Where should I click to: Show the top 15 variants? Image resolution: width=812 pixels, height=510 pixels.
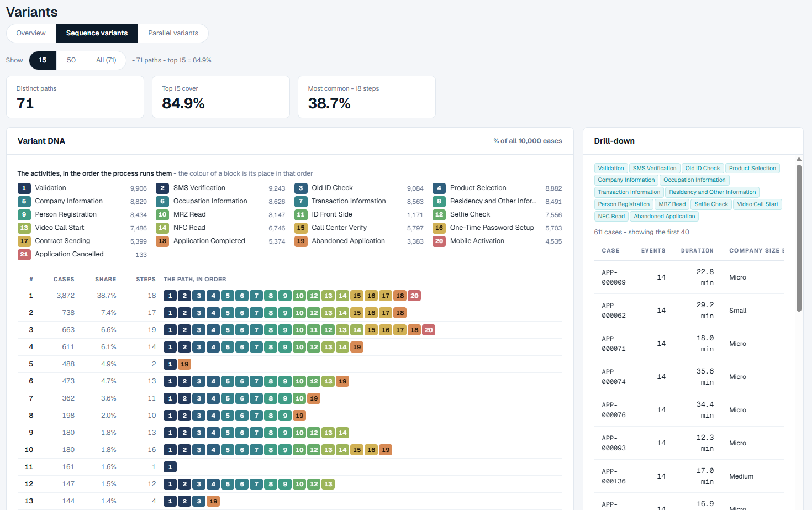tap(43, 60)
